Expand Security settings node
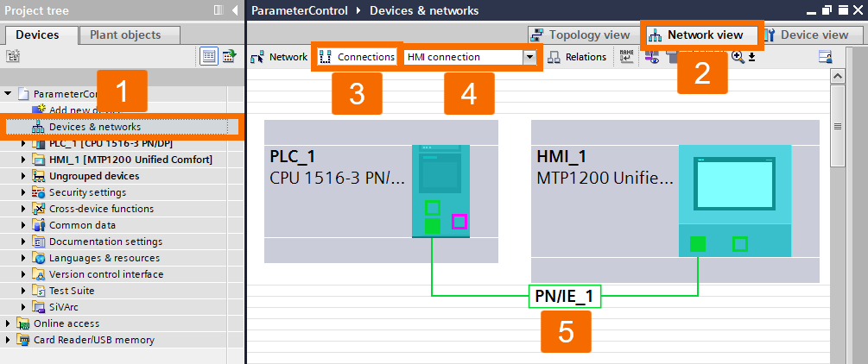This screenshot has width=868, height=364. pyautogui.click(x=23, y=192)
